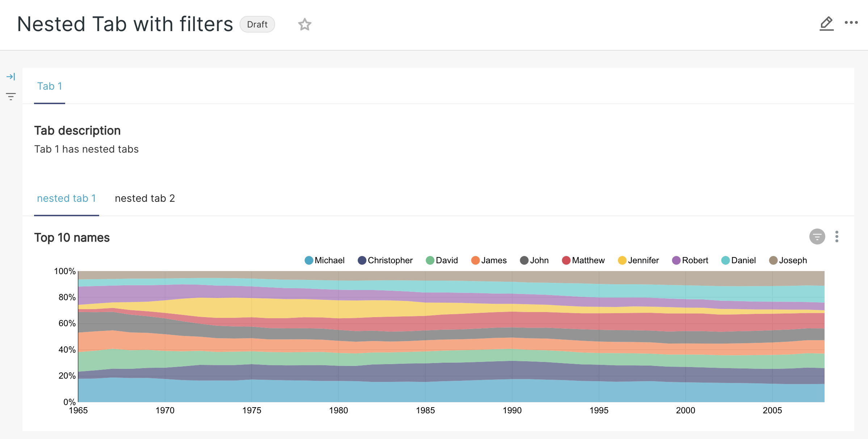Toggle Joseph series in the legend
Screen dimensions: 868x439
(788, 260)
